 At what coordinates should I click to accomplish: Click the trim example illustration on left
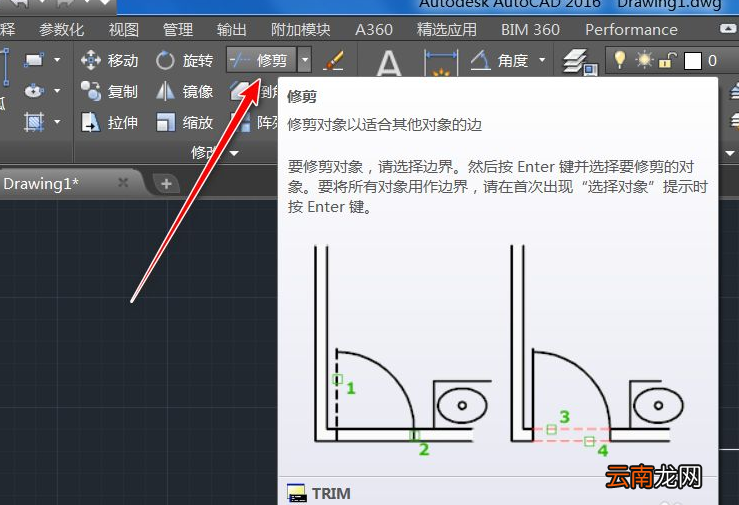tap(403, 350)
